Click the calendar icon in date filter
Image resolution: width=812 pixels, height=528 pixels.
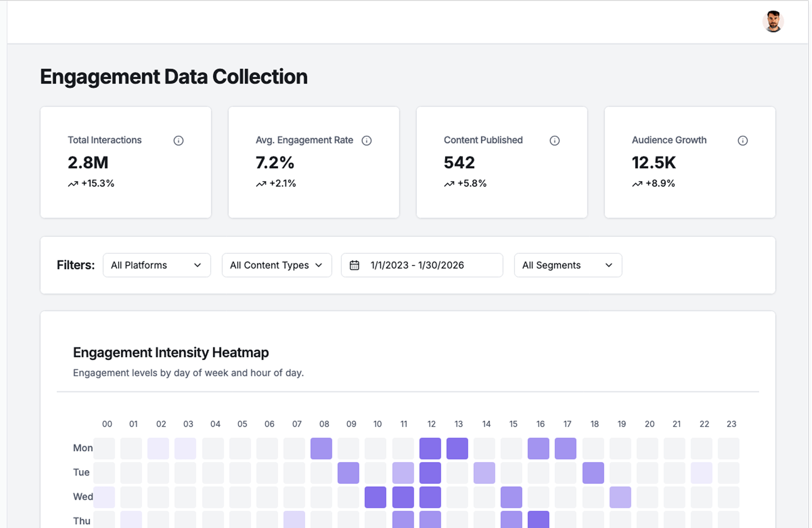click(354, 265)
